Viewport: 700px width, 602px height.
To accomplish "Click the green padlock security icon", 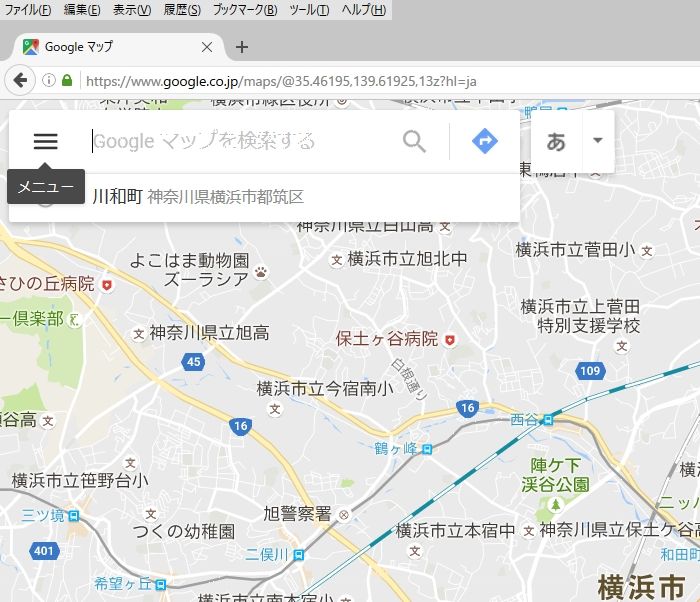I will click(67, 80).
